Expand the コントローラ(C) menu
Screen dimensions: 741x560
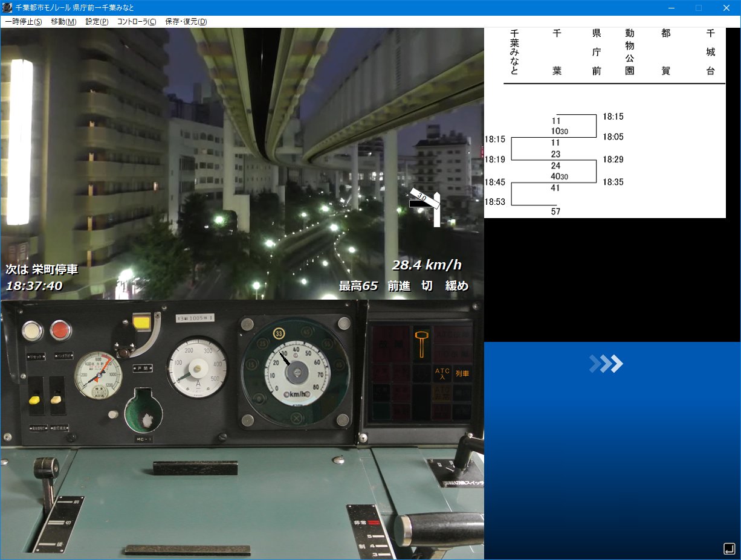coord(137,22)
